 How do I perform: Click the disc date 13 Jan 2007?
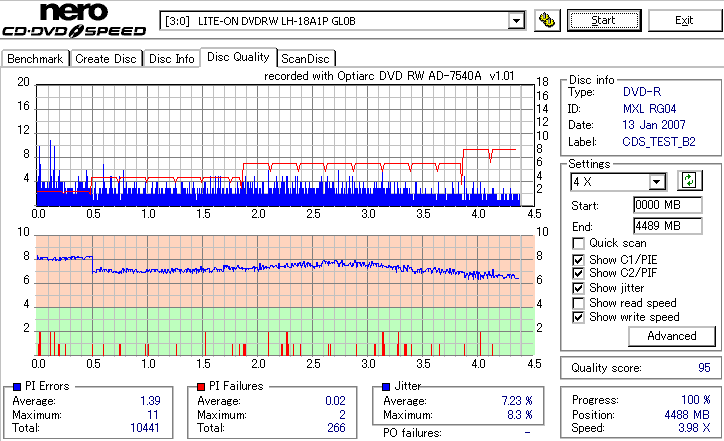tap(654, 125)
